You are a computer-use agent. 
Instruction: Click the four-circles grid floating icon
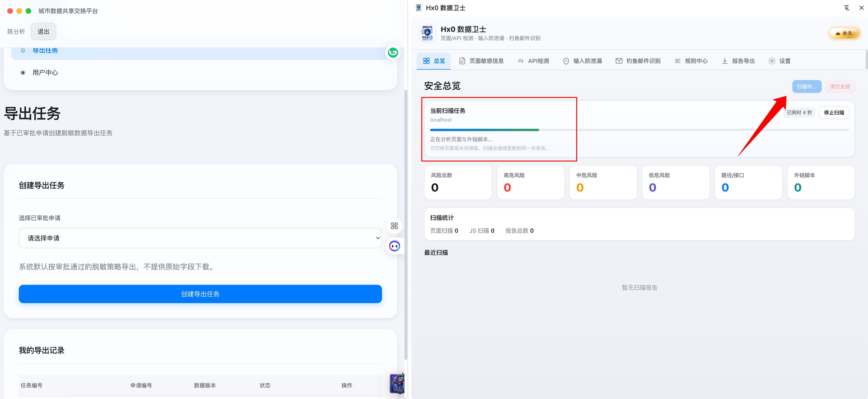coord(394,226)
